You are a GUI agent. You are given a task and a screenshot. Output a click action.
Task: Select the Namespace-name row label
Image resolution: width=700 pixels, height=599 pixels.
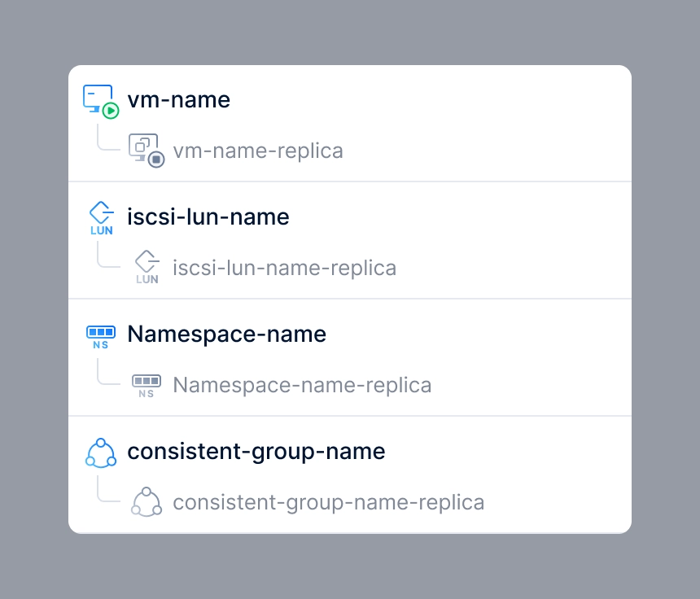point(226,334)
